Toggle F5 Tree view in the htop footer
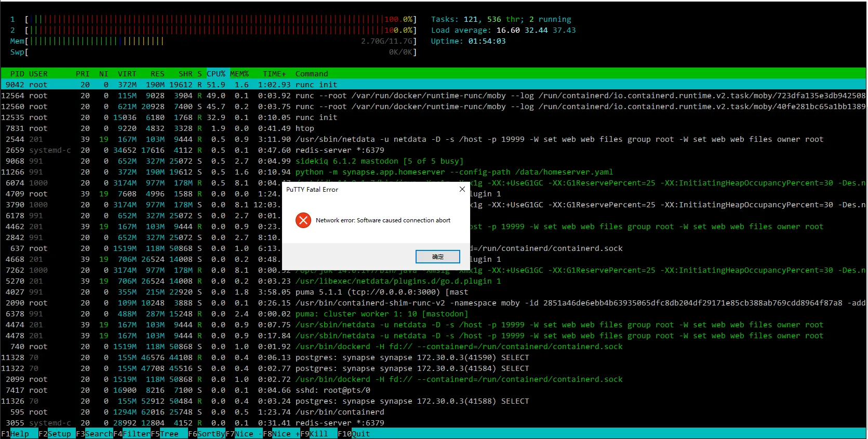The height and width of the screenshot is (439, 868). (169, 434)
